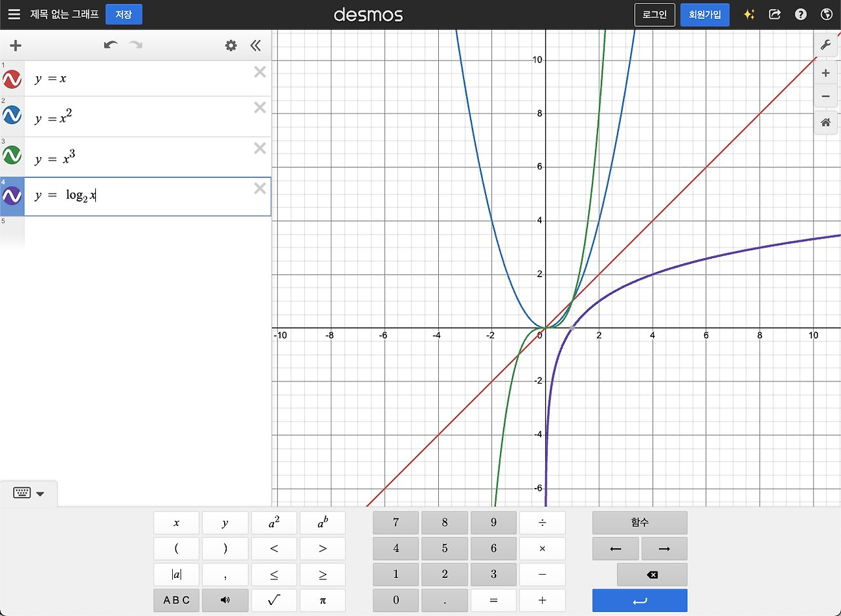Open the expression list settings gear
This screenshot has width=841, height=616.
click(230, 45)
